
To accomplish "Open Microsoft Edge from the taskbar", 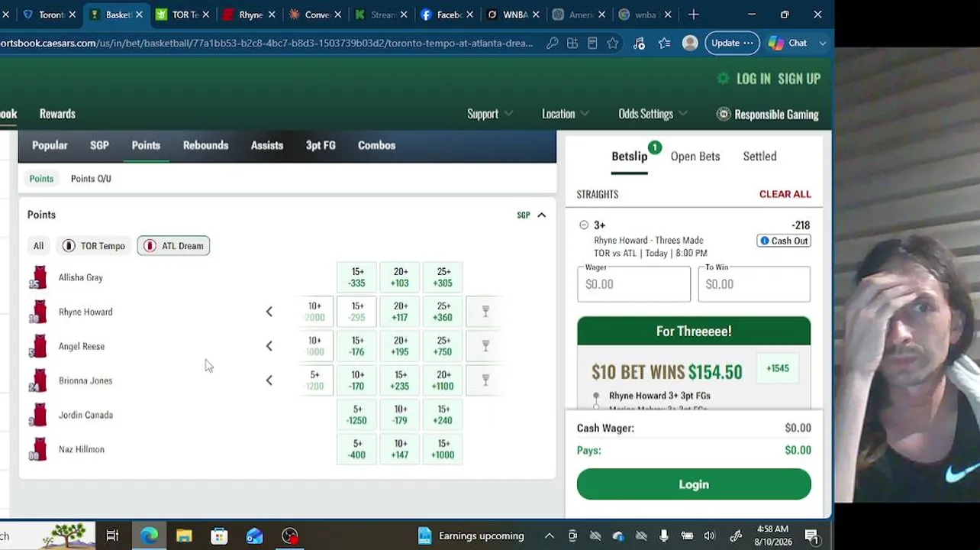I will point(149,536).
